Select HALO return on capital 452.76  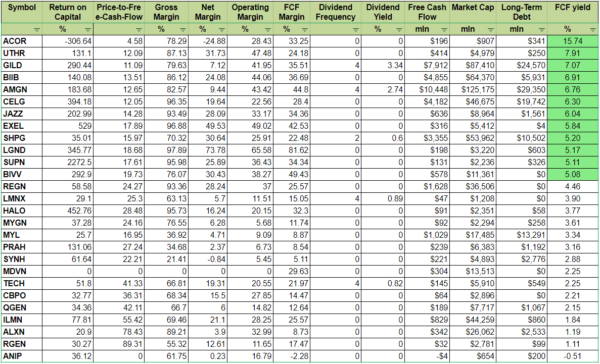coord(67,211)
